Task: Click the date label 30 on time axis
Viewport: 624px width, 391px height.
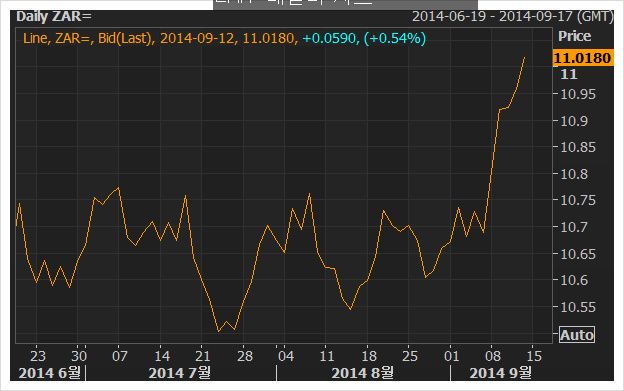Action: pos(79,356)
